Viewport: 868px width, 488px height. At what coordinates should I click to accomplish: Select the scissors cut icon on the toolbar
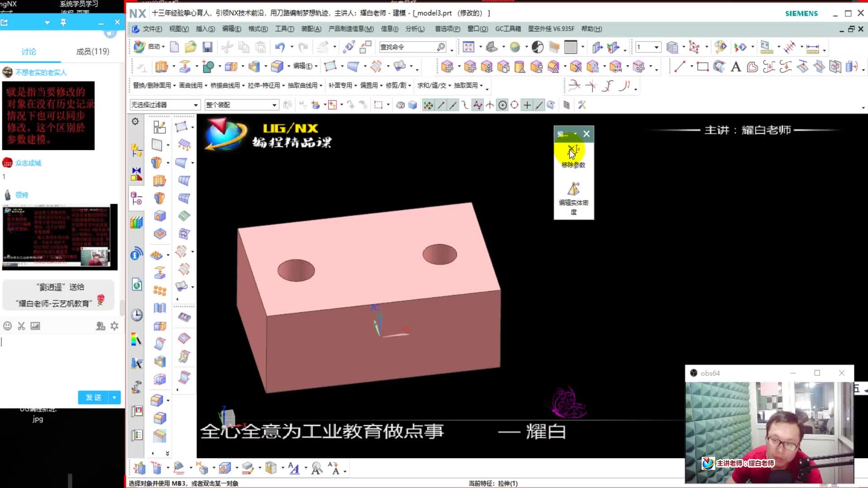click(x=226, y=47)
